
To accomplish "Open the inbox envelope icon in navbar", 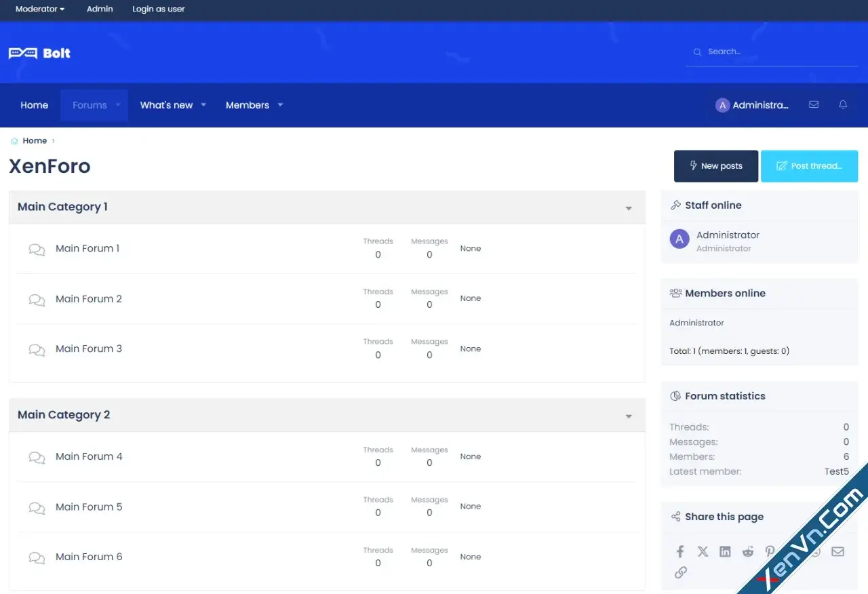I will click(814, 104).
